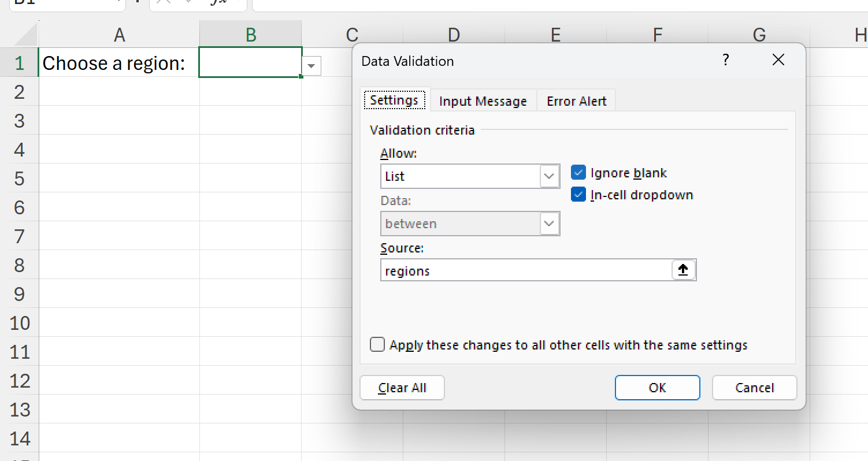Click the Clear All button
Image resolution: width=868 pixels, height=461 pixels.
tap(402, 388)
